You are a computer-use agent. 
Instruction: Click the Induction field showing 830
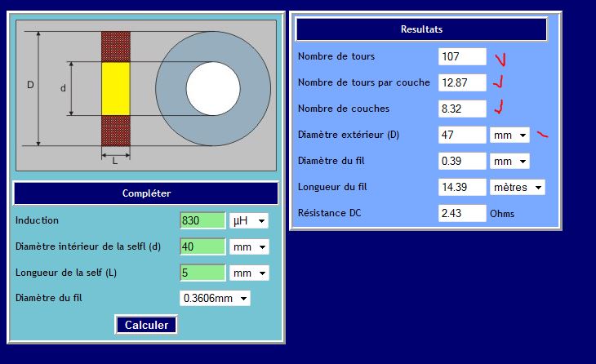click(x=202, y=220)
